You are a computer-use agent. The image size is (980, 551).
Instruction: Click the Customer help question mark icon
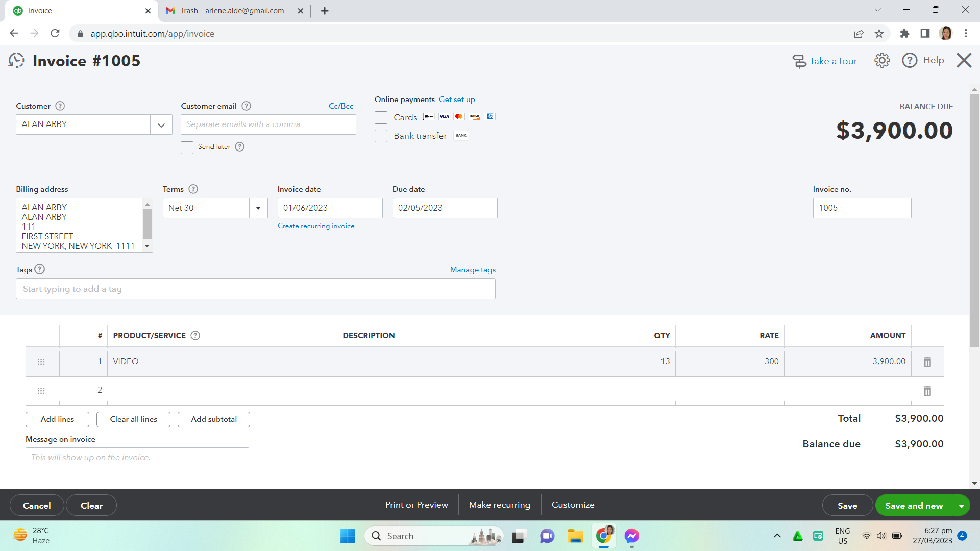tap(60, 106)
